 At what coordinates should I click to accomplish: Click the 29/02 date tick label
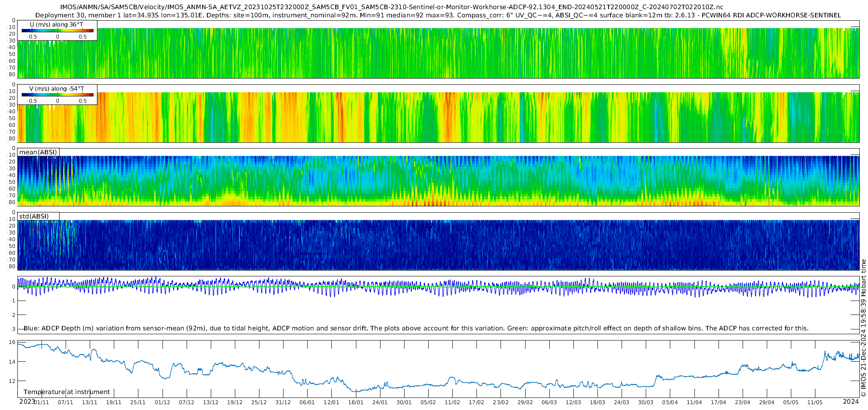point(525,402)
